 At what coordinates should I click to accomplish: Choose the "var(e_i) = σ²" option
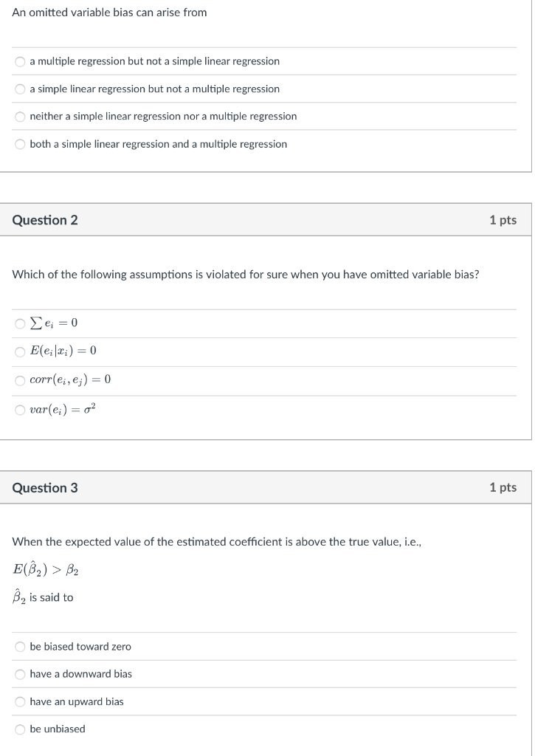20,409
